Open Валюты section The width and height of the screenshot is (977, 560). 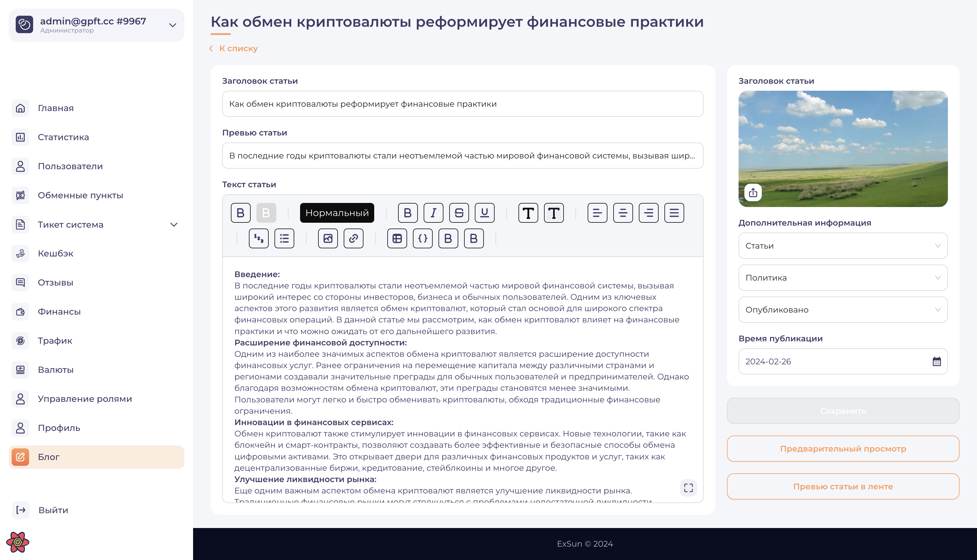97,370
